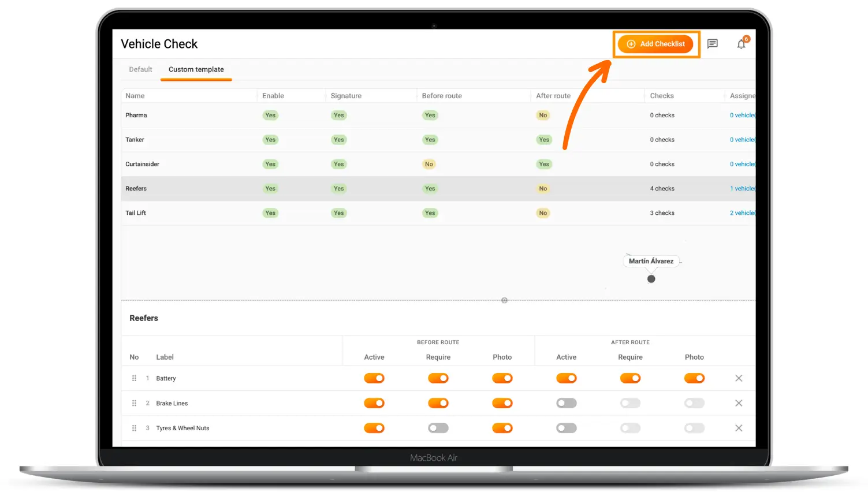Switch to the Default tab
868x492 pixels.
point(140,69)
